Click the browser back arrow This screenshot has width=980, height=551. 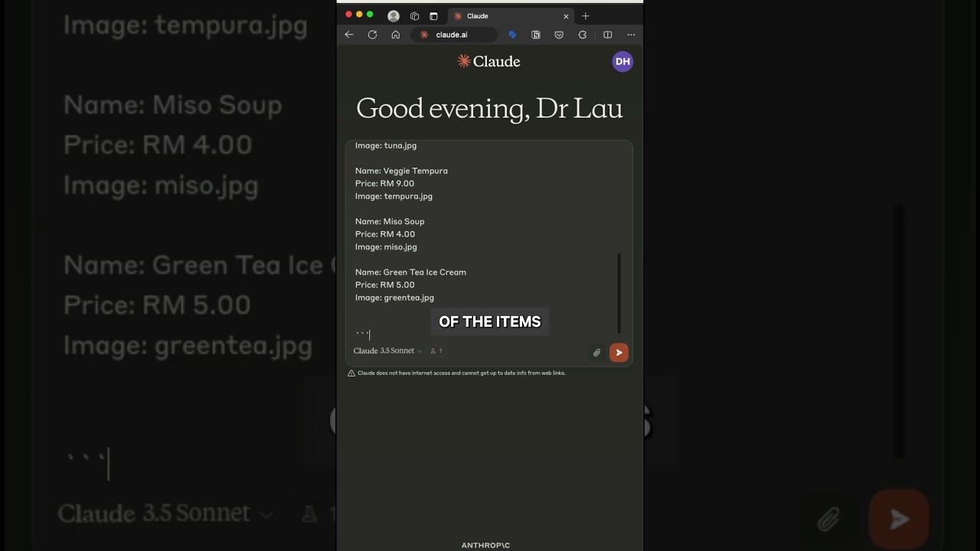coord(349,34)
